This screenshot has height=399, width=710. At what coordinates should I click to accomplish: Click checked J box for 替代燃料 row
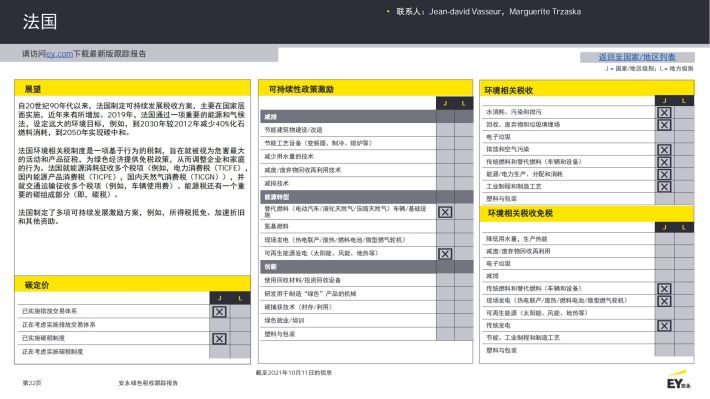pos(445,212)
